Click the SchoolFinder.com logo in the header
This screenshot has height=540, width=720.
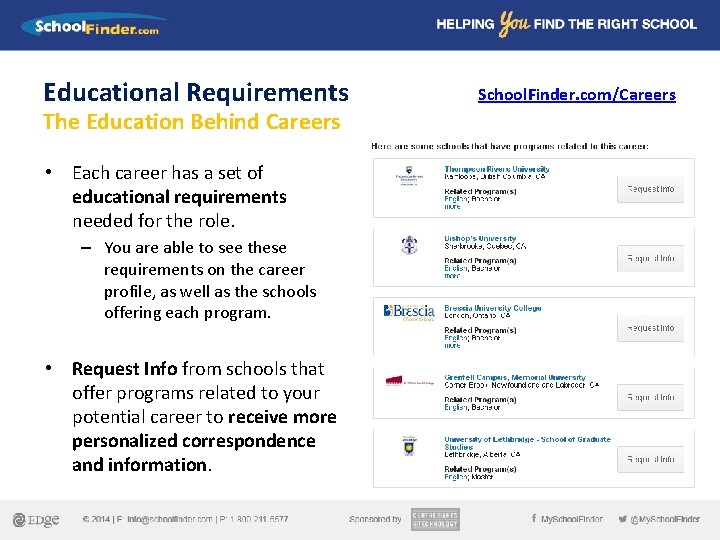(94, 25)
